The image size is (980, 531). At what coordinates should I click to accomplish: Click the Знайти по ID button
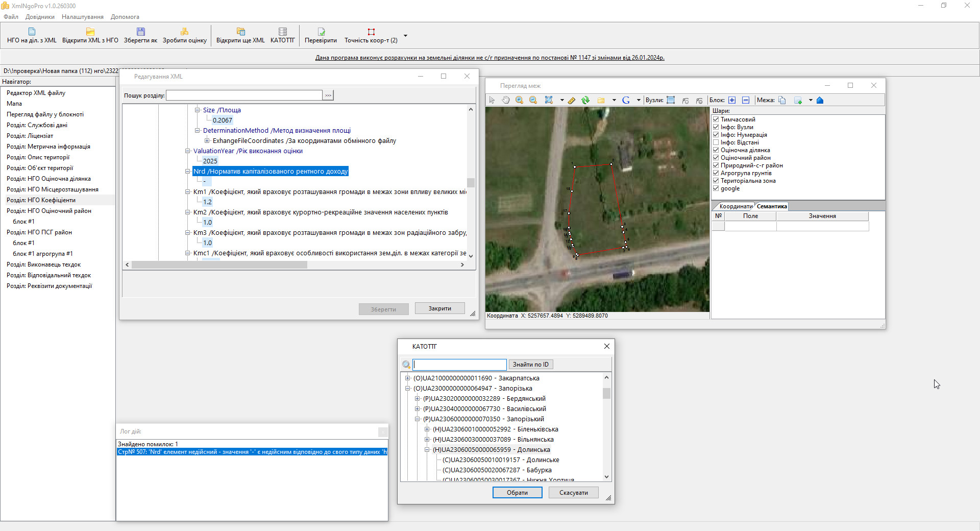[530, 365]
